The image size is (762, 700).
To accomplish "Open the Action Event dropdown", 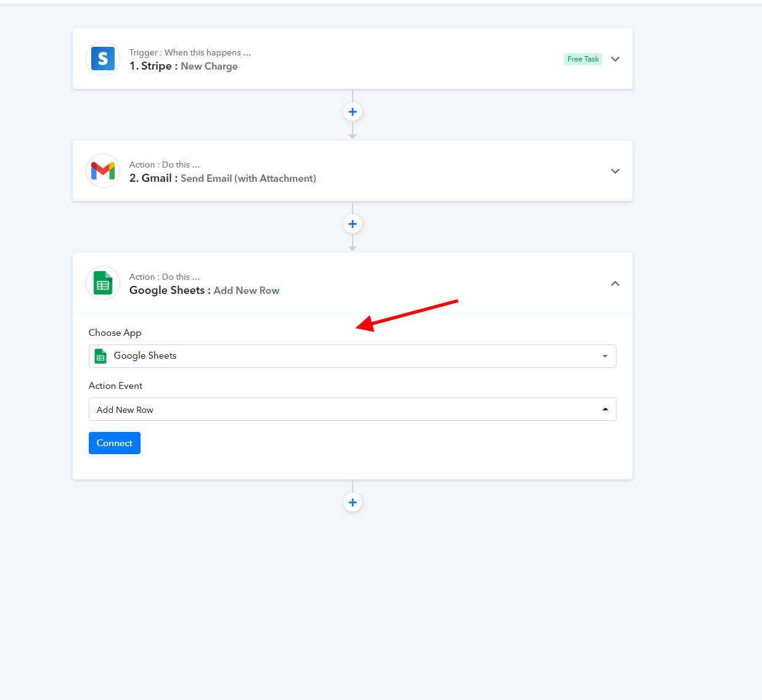I will pyautogui.click(x=353, y=409).
